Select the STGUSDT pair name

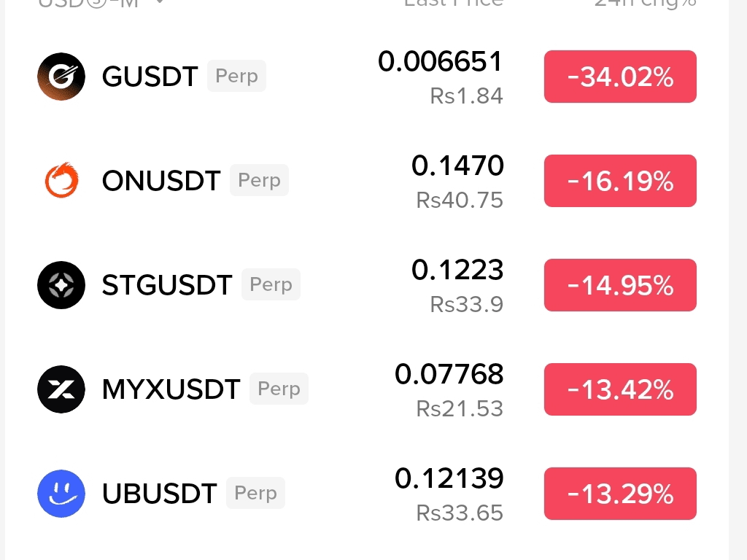(167, 285)
